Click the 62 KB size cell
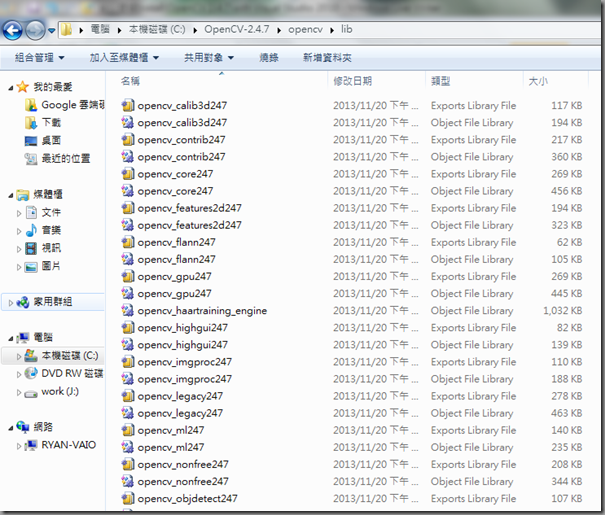The width and height of the screenshot is (605, 515). pos(570,242)
